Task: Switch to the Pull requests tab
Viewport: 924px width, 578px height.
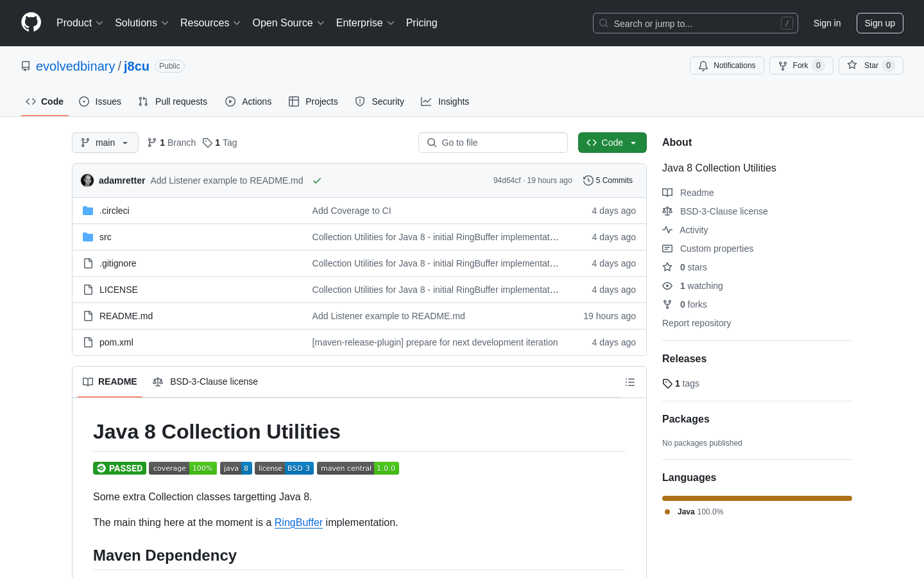Action: [x=173, y=101]
